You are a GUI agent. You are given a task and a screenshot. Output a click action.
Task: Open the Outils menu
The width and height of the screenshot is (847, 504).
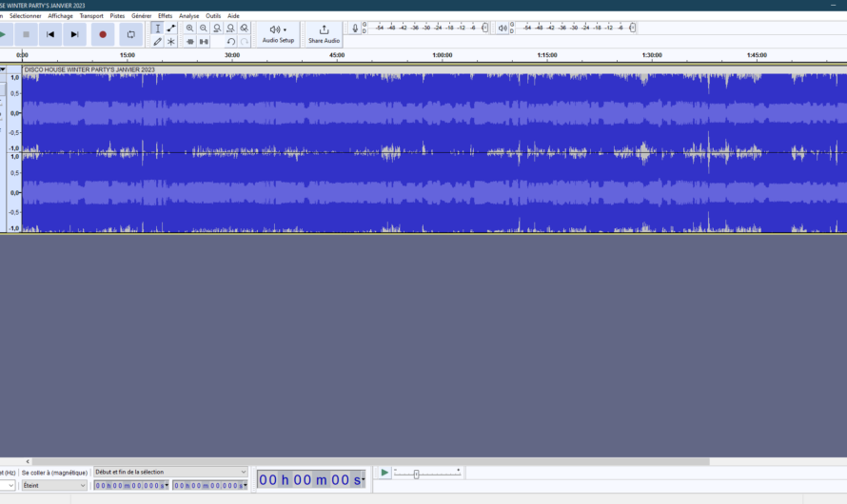tap(213, 16)
